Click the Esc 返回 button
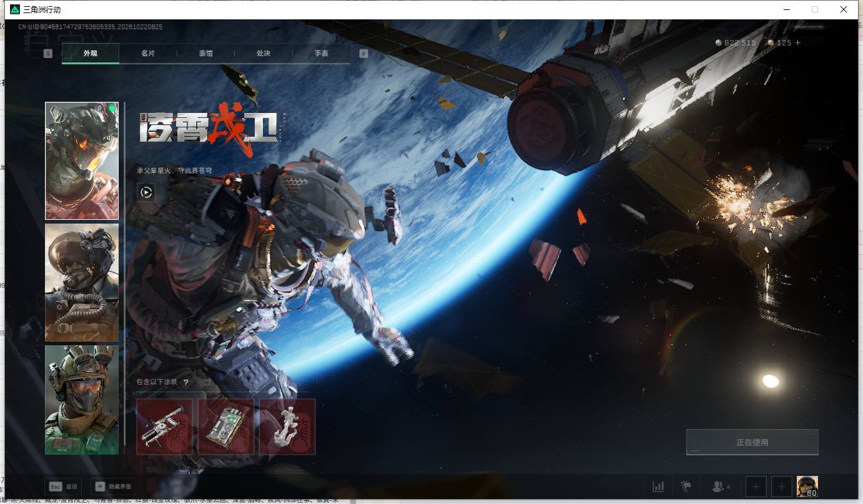 click(64, 487)
